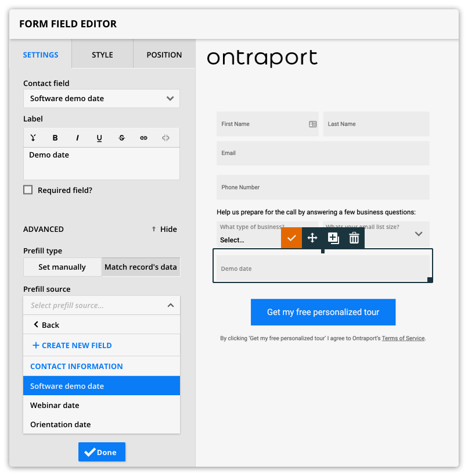Viewport: 468px width, 476px height.
Task: Choose Orientation date prefill option
Action: point(102,424)
